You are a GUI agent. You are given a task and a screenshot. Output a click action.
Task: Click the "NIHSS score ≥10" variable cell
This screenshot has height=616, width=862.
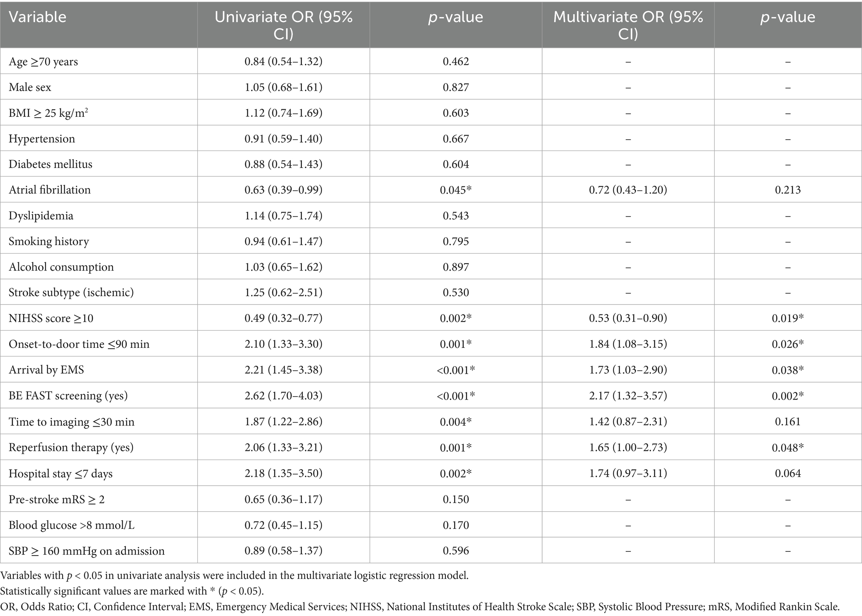click(51, 318)
